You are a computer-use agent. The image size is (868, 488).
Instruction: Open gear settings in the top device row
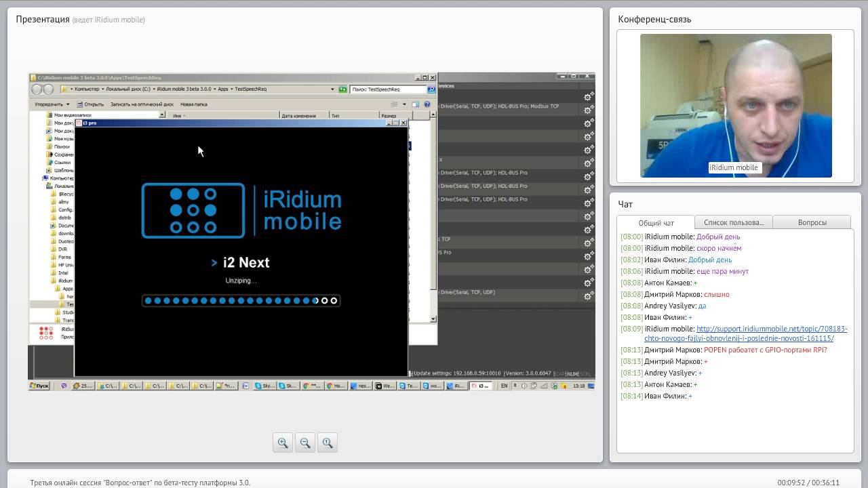point(589,97)
